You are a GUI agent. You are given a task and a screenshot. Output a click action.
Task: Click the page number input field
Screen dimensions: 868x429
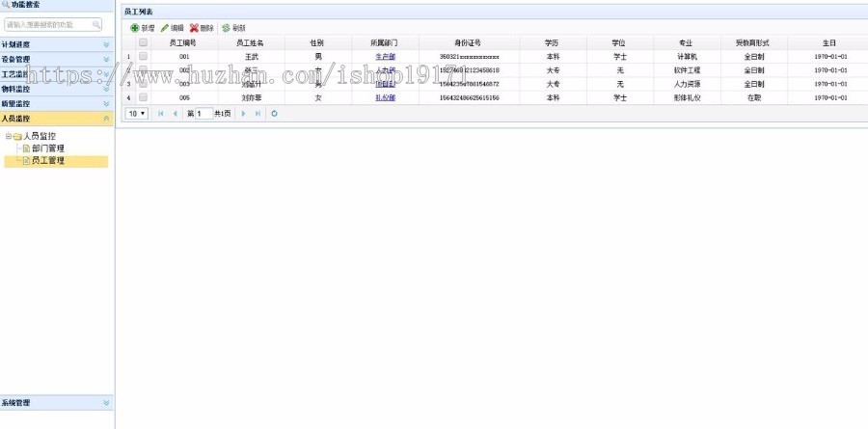click(204, 114)
